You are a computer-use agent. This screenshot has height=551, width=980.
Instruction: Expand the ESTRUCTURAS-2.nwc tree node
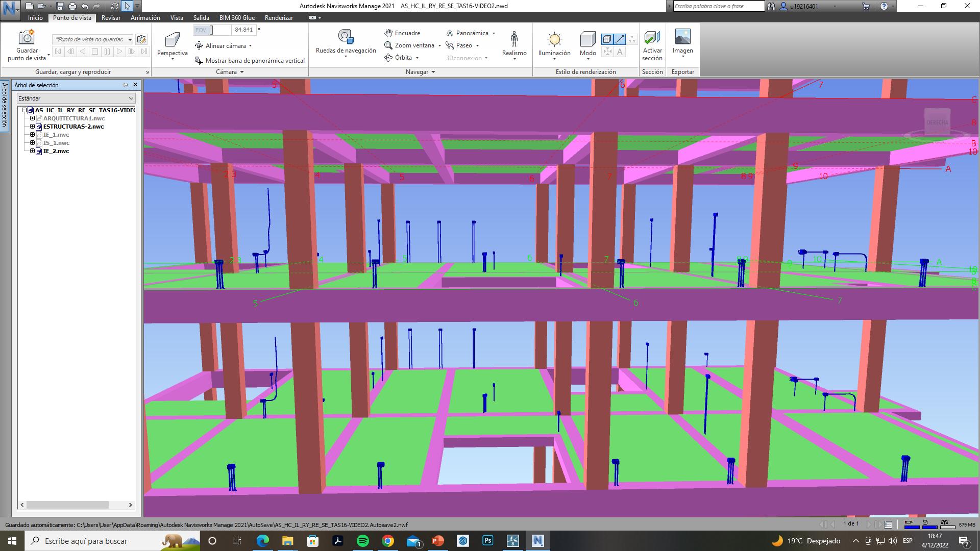32,127
